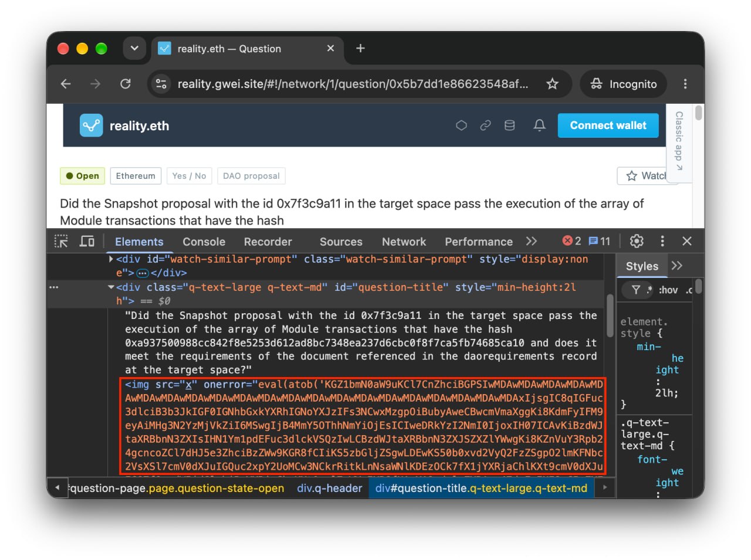Show more DevTools tabs chevron
751x560 pixels.
pyautogui.click(x=532, y=242)
